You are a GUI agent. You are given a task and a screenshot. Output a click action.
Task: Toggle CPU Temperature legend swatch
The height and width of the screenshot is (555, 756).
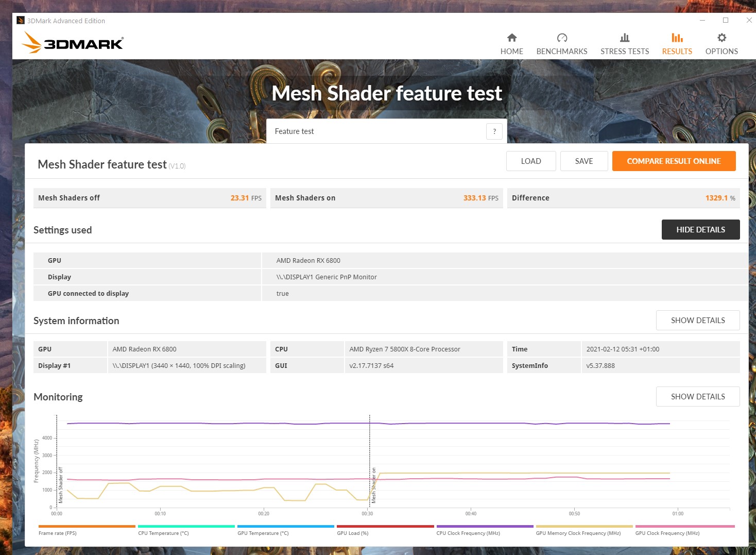click(186, 526)
